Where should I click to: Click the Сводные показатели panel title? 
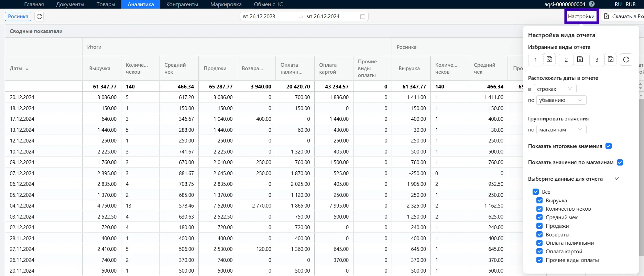tap(36, 31)
